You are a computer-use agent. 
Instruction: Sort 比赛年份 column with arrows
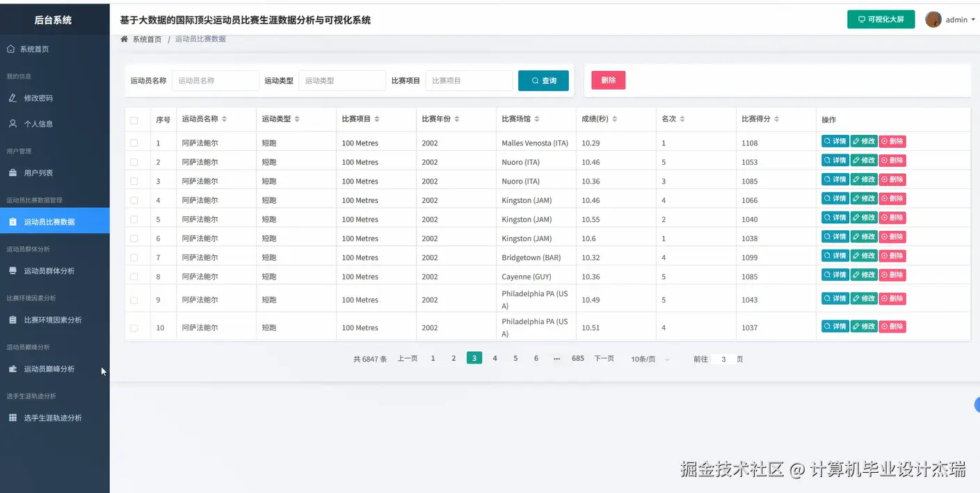[x=457, y=119]
